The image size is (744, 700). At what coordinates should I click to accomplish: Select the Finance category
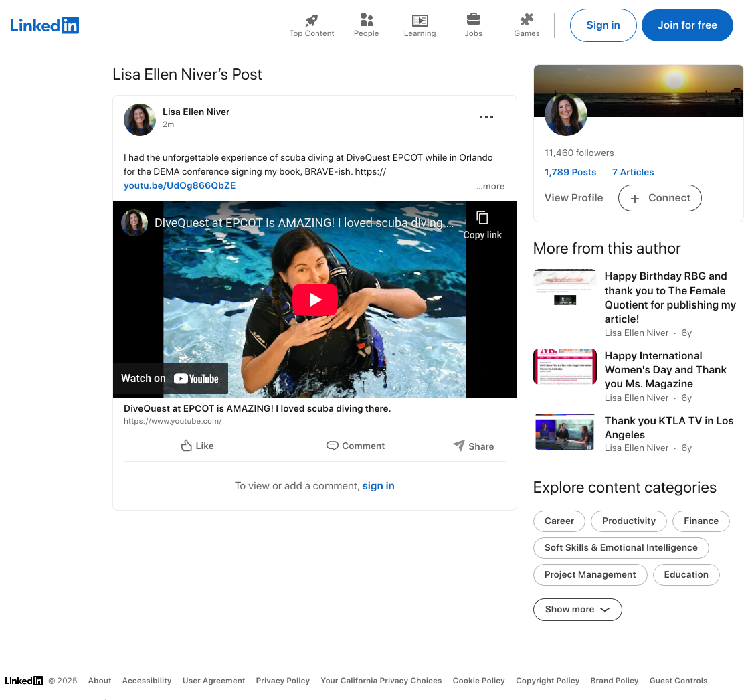click(x=701, y=521)
